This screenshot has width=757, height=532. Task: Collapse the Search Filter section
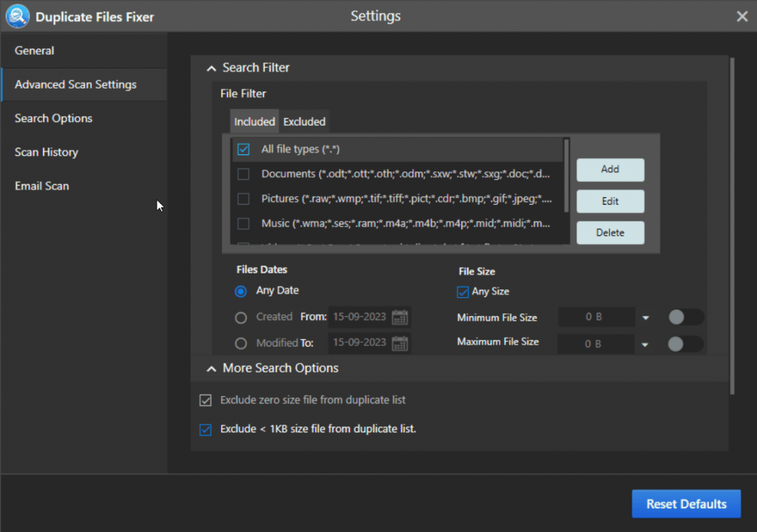click(211, 67)
